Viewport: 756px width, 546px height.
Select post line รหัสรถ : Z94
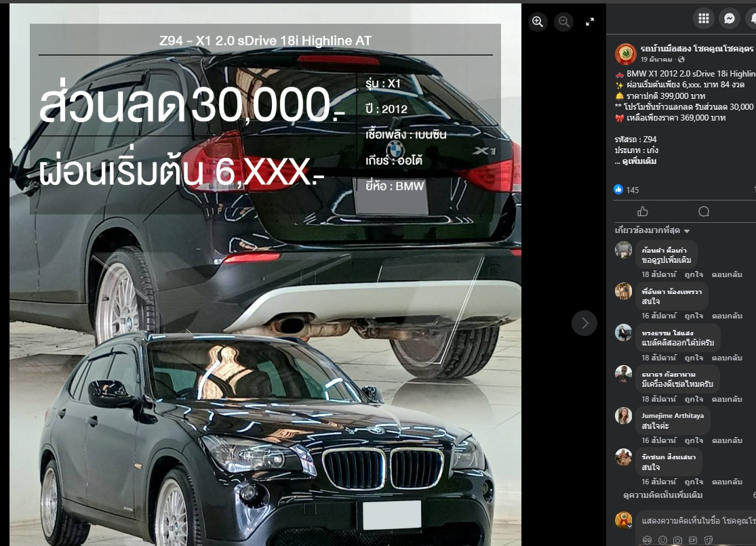[x=635, y=140]
